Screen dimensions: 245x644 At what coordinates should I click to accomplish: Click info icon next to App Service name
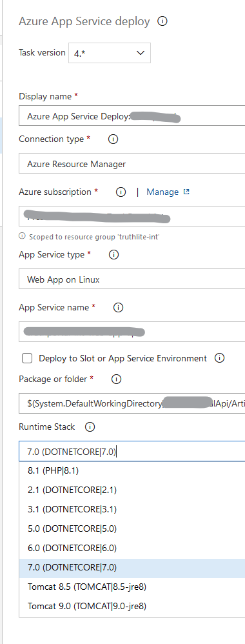coord(118,307)
